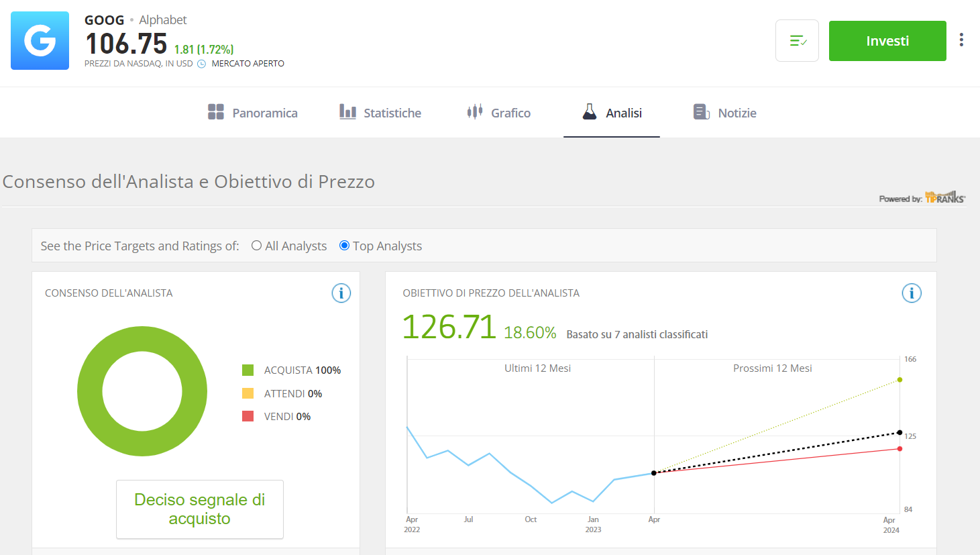This screenshot has width=980, height=555.
Task: Click Basato su 7 analisti classificati text
Action: coord(637,334)
